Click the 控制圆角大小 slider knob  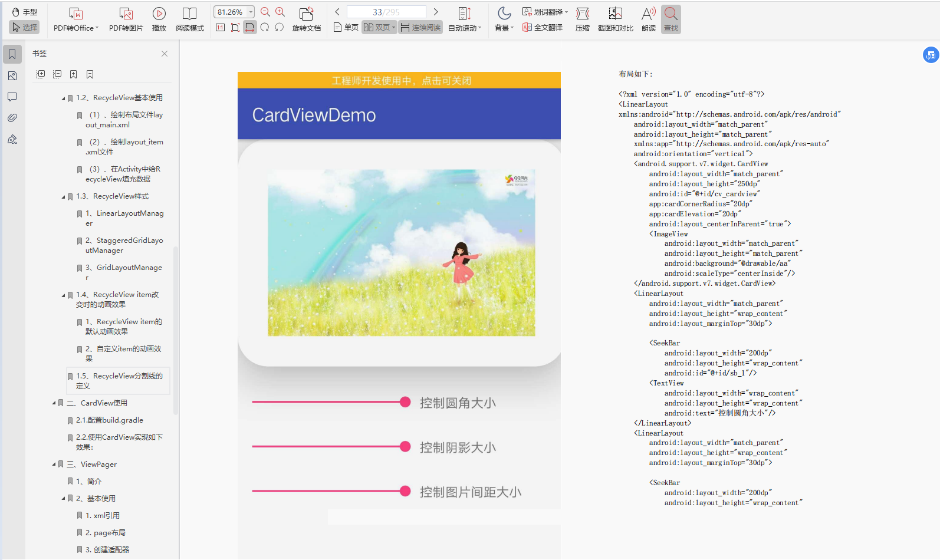405,402
